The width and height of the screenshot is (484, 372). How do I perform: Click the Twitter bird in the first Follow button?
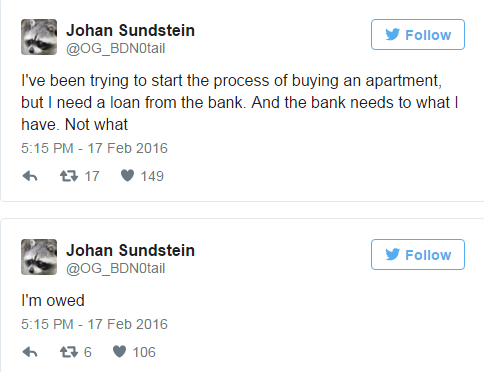tap(392, 35)
